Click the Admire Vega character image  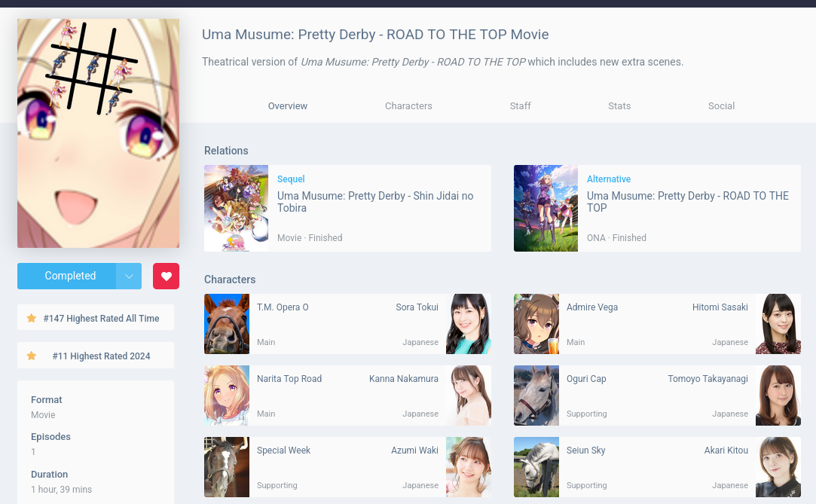click(x=536, y=324)
